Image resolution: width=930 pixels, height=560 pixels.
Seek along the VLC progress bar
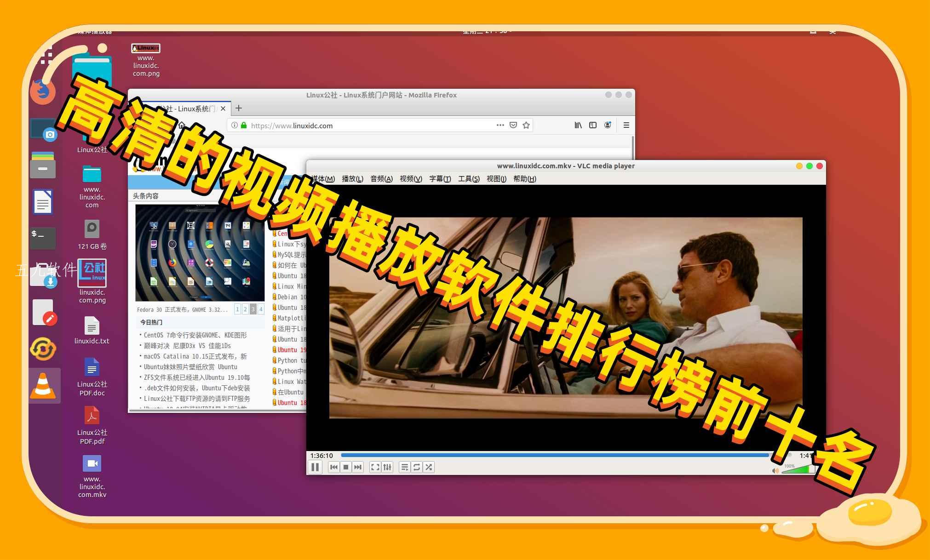click(566, 455)
